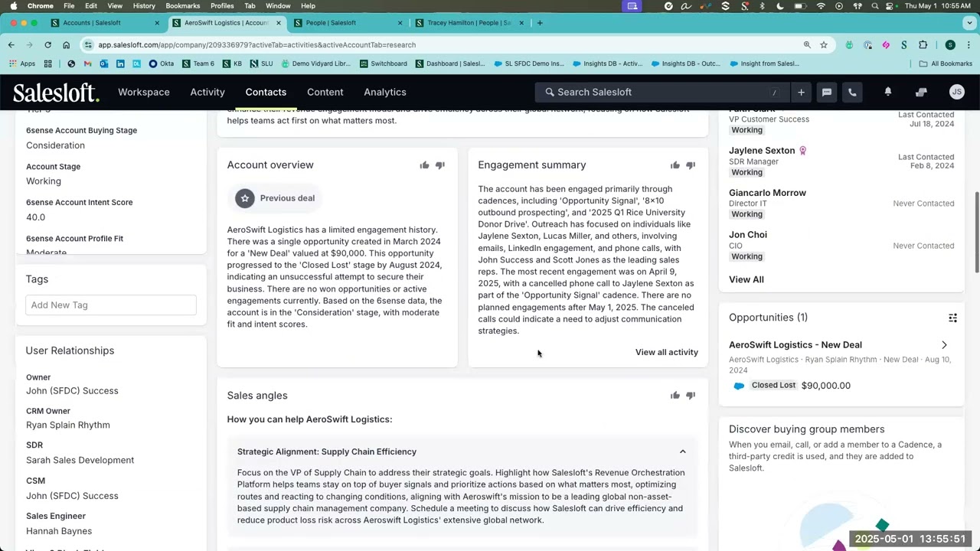Click the badge icon next to Jaylene Sexton
Screen dimensions: 980x551
[x=803, y=151]
